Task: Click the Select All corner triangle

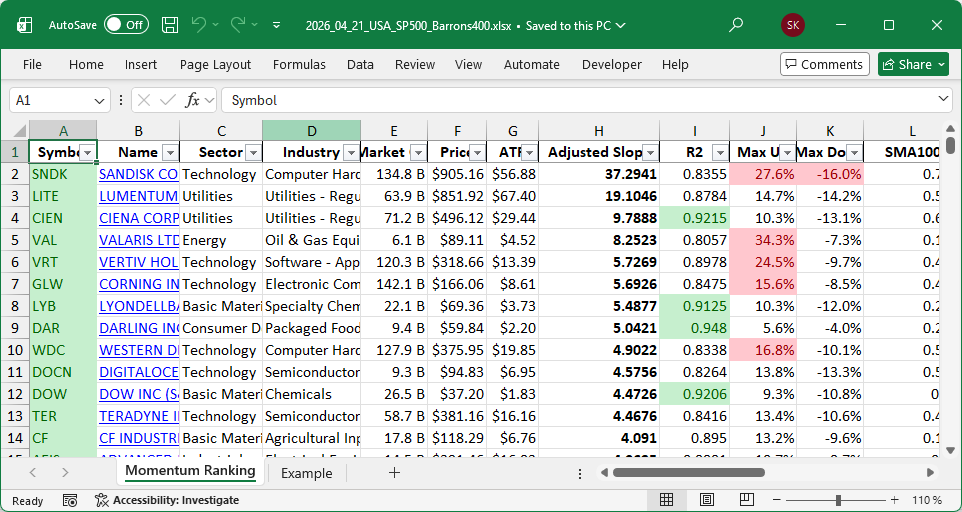Action: click(20, 131)
